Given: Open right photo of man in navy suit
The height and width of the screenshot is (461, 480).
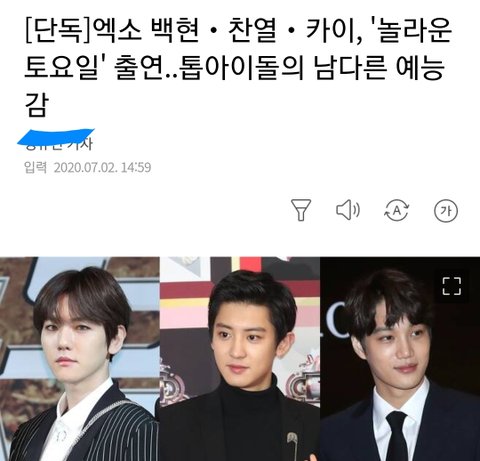Looking at the screenshot, I should pyautogui.click(x=400, y=359).
